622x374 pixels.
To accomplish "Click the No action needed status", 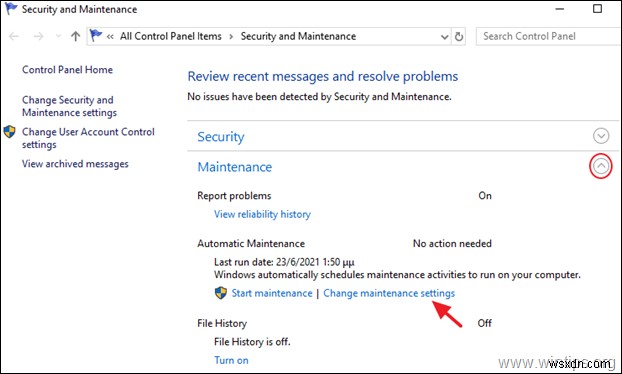I will pyautogui.click(x=452, y=244).
